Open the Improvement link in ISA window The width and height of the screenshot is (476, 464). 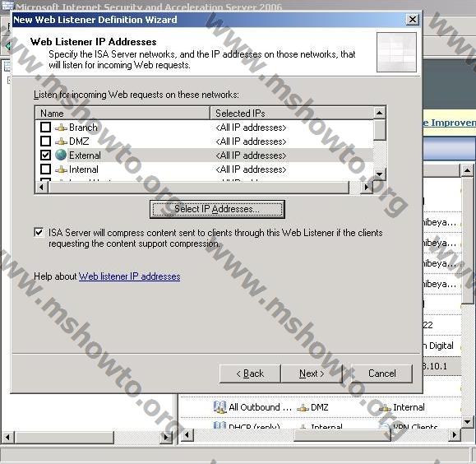(x=449, y=123)
